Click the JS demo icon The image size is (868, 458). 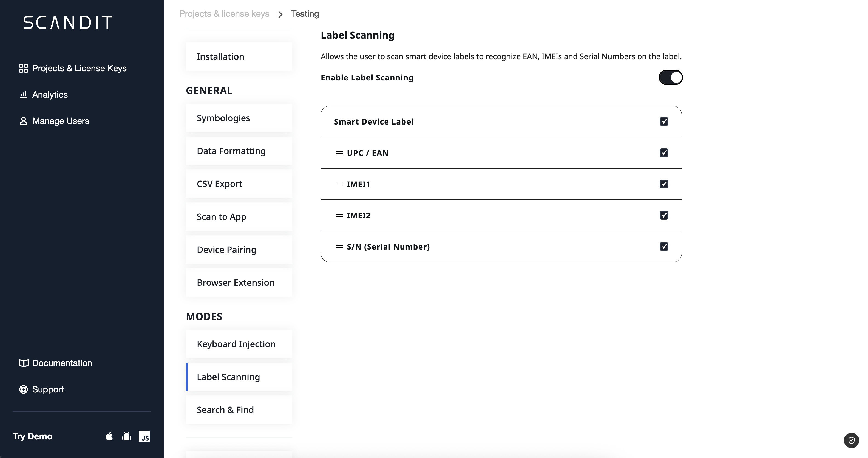pyautogui.click(x=144, y=436)
